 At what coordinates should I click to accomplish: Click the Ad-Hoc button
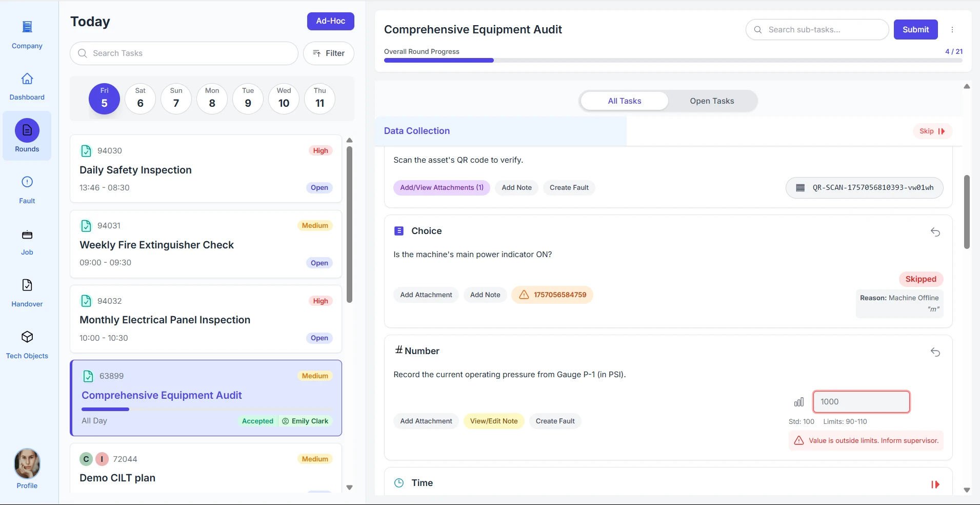(x=330, y=21)
